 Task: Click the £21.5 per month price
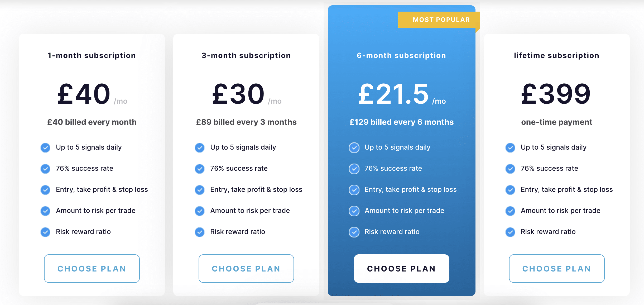402,94
